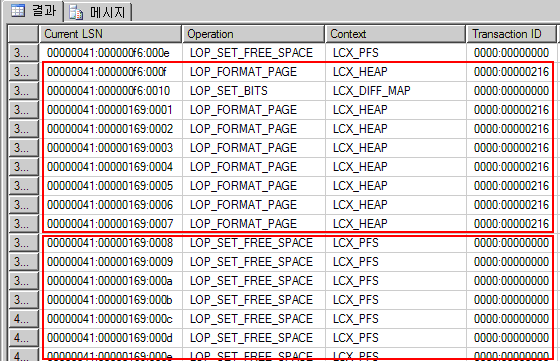Select LSN cell 00000041:00000169:0003
The width and height of the screenshot is (560, 364).
pos(111,148)
